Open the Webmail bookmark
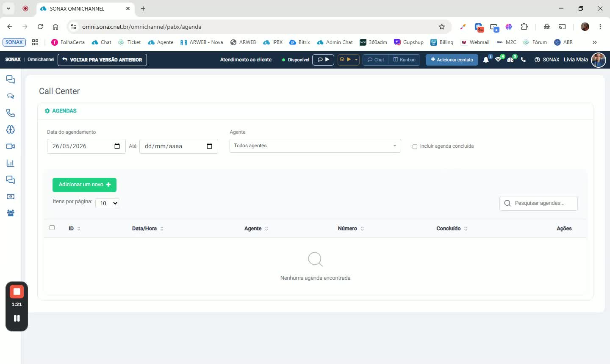This screenshot has height=364, width=610. pyautogui.click(x=475, y=42)
